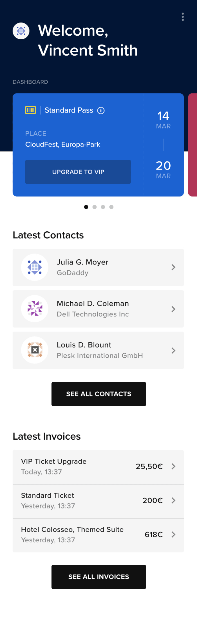This screenshot has width=197, height=644.
Task: Expand Julia G. Moyer contact chevron
Action: [x=173, y=267]
